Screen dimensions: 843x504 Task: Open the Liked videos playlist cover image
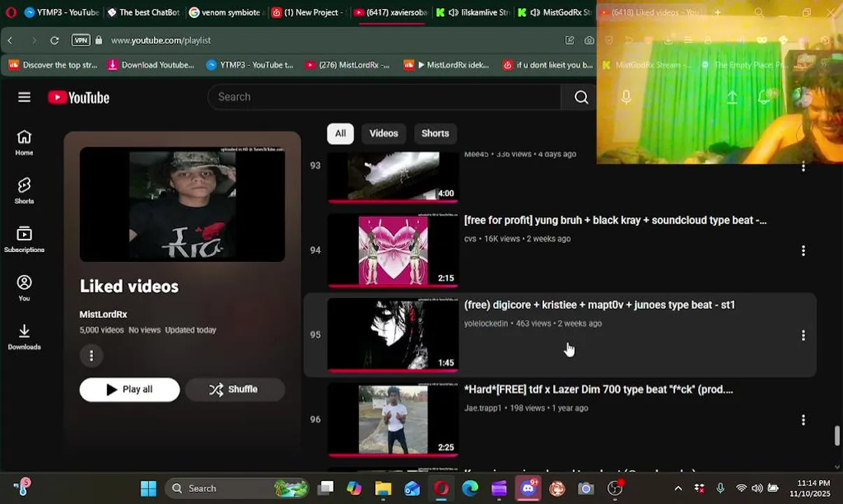(x=182, y=204)
